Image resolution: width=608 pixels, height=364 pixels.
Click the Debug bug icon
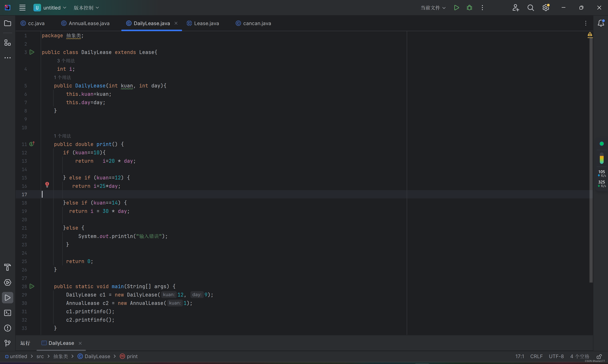(x=469, y=8)
